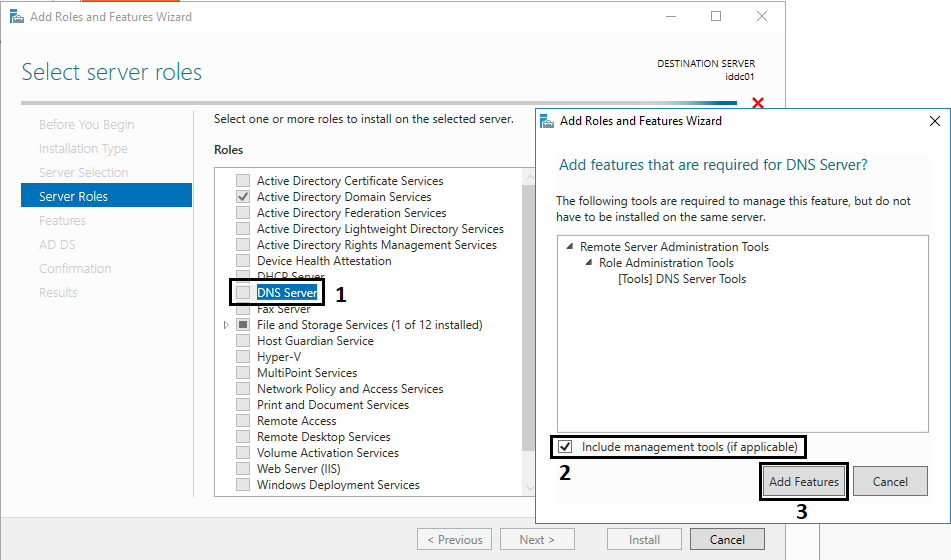Close the main wizard window
The height and width of the screenshot is (560, 951).
click(762, 16)
